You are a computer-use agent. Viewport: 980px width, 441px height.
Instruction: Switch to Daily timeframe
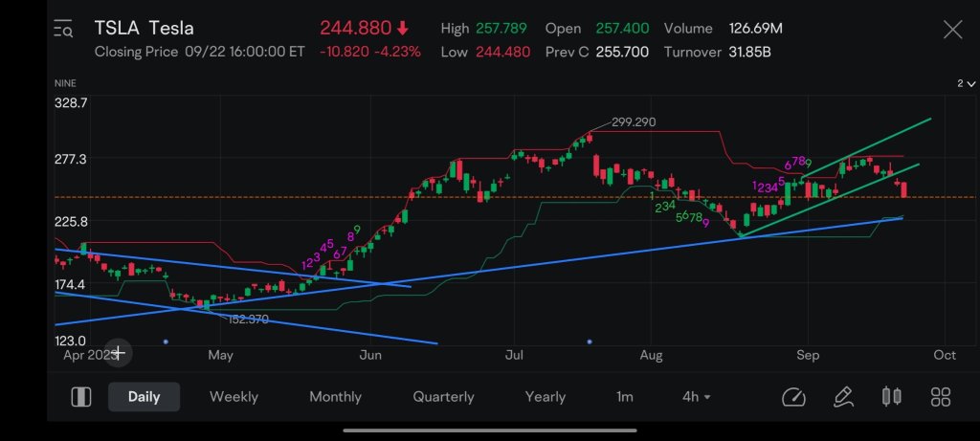144,397
